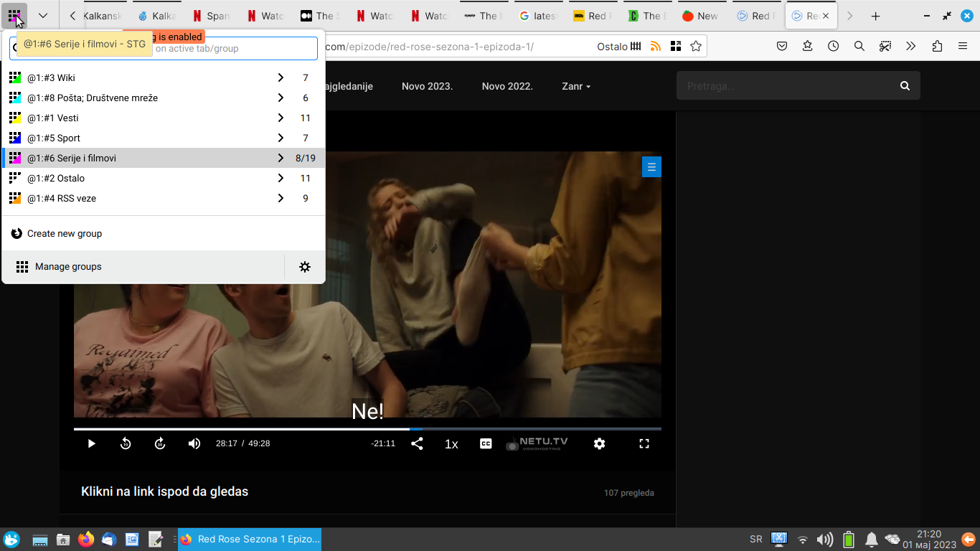The height and width of the screenshot is (551, 980).
Task: Open the Novo 2023. menu item
Action: pos(427,86)
